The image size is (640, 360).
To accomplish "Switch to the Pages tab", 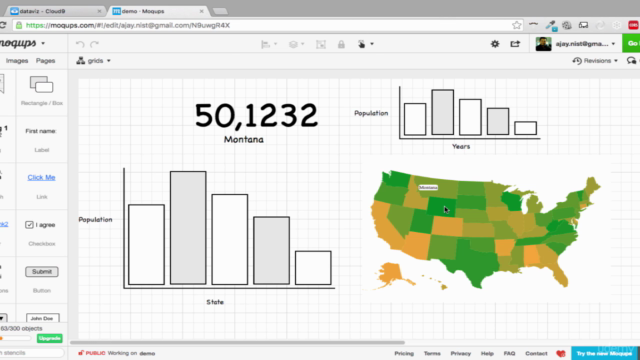I will pos(45,61).
